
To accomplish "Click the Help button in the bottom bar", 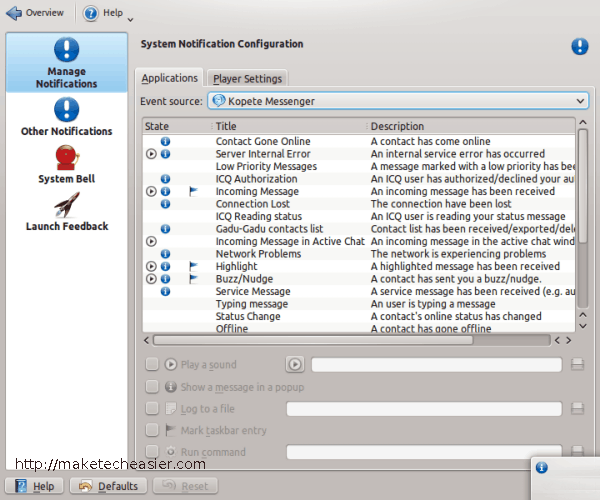I will (34, 486).
